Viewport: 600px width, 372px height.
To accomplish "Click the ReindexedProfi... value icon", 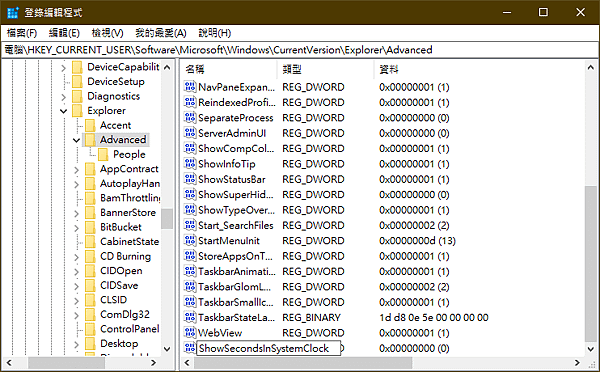I will click(190, 102).
